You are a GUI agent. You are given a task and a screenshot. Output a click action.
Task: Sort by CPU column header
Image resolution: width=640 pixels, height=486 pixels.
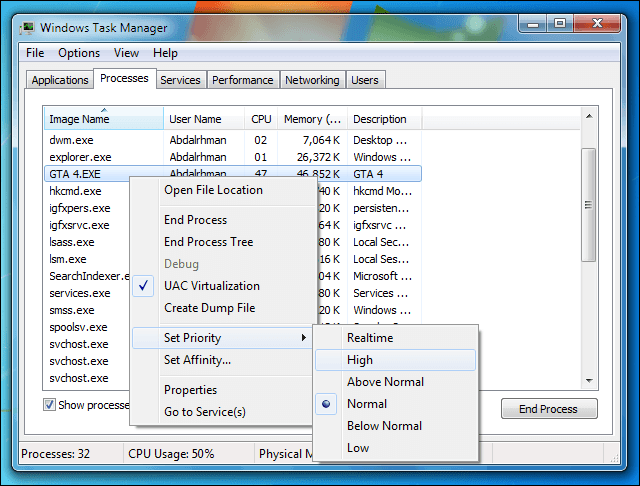pyautogui.click(x=261, y=119)
